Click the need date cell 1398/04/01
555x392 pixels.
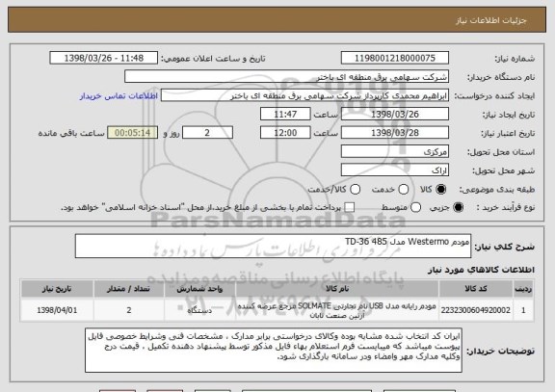coord(57,310)
